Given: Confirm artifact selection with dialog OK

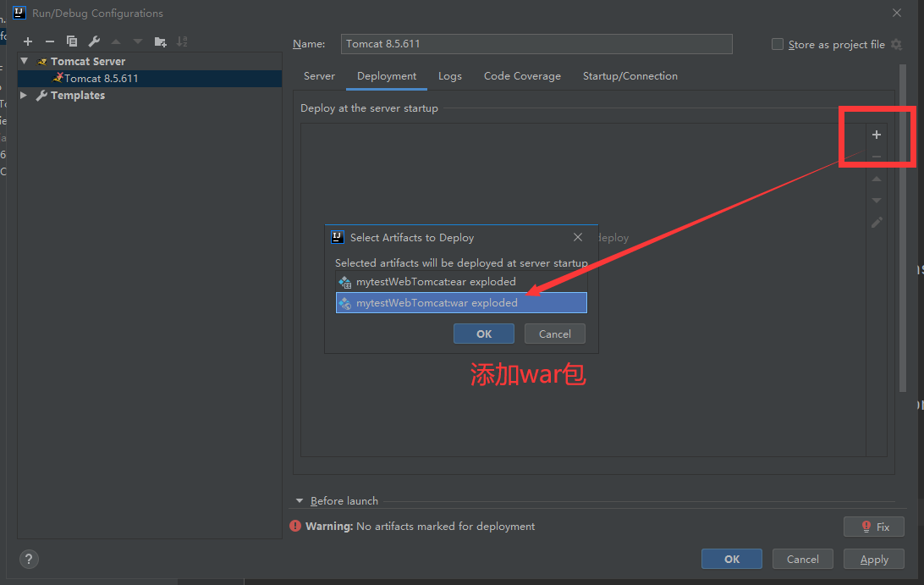Looking at the screenshot, I should click(484, 334).
